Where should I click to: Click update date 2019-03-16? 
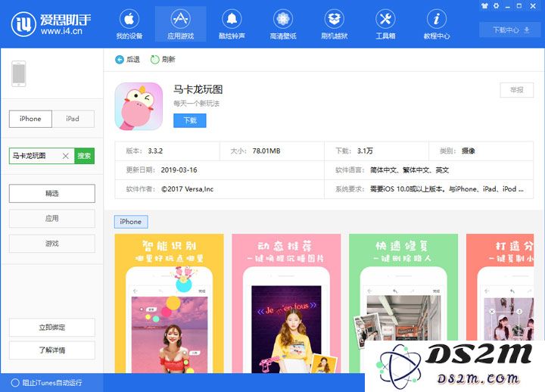(x=179, y=170)
